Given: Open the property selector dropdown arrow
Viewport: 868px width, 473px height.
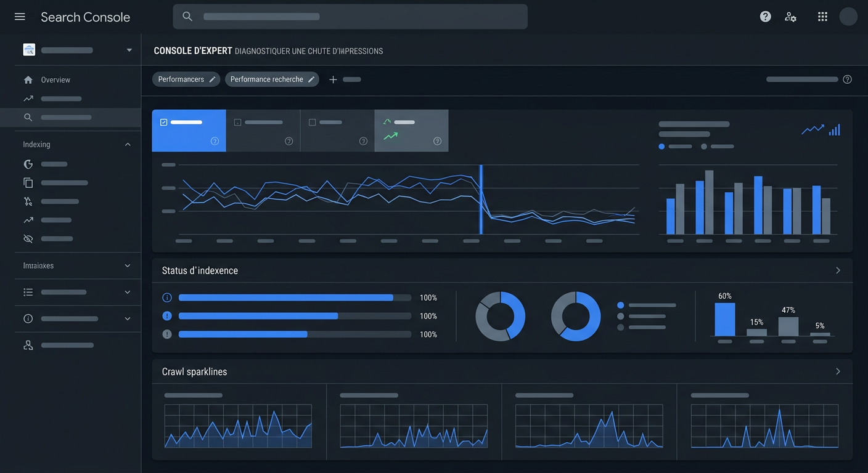Looking at the screenshot, I should pos(129,50).
